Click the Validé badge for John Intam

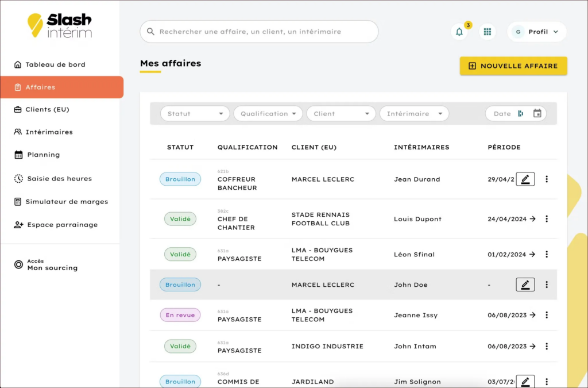click(180, 346)
